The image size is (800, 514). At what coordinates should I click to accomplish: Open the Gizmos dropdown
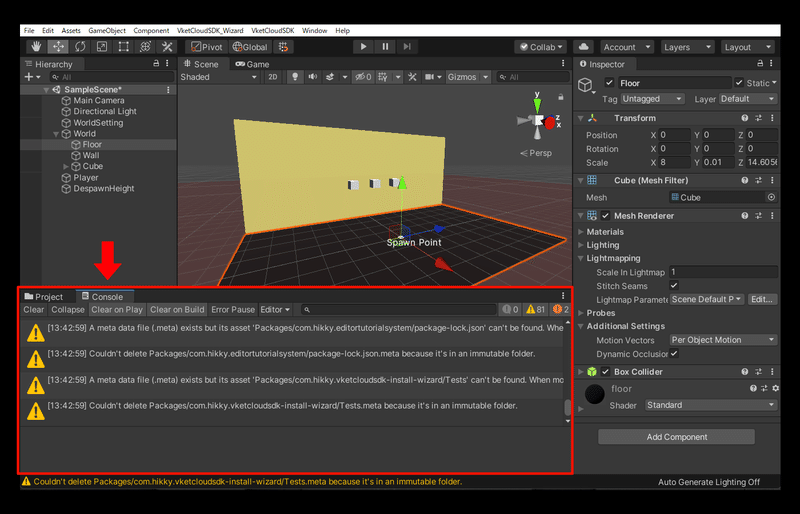[468, 77]
